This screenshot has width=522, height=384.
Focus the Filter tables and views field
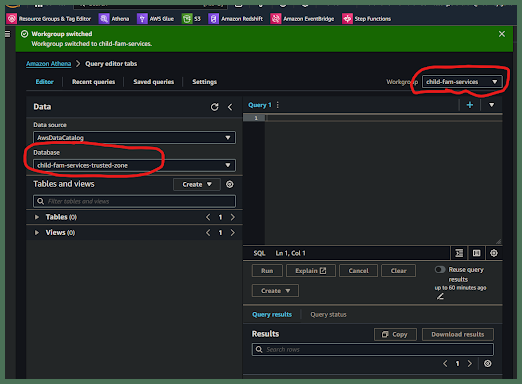coord(134,201)
